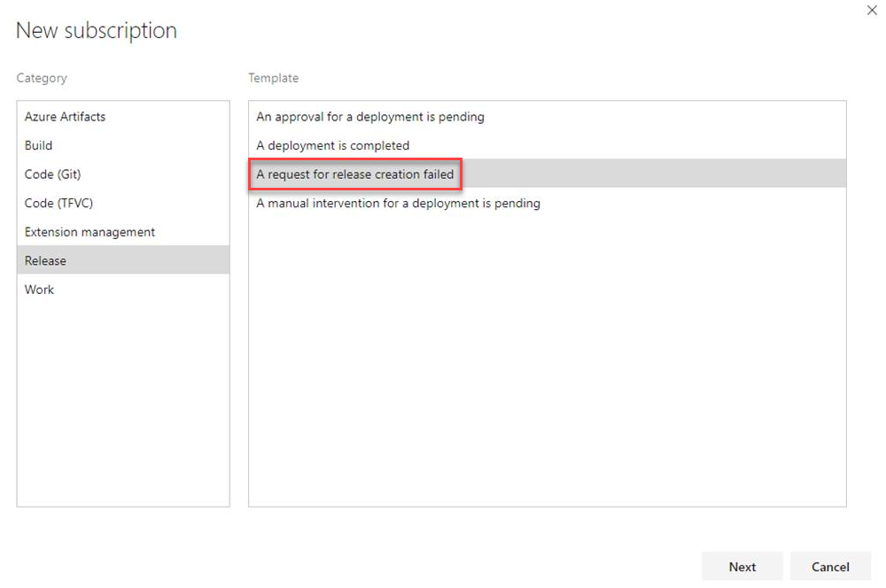Pick the 'An approval for a deployment is pending' template
Image resolution: width=886 pixels, height=588 pixels.
click(369, 116)
